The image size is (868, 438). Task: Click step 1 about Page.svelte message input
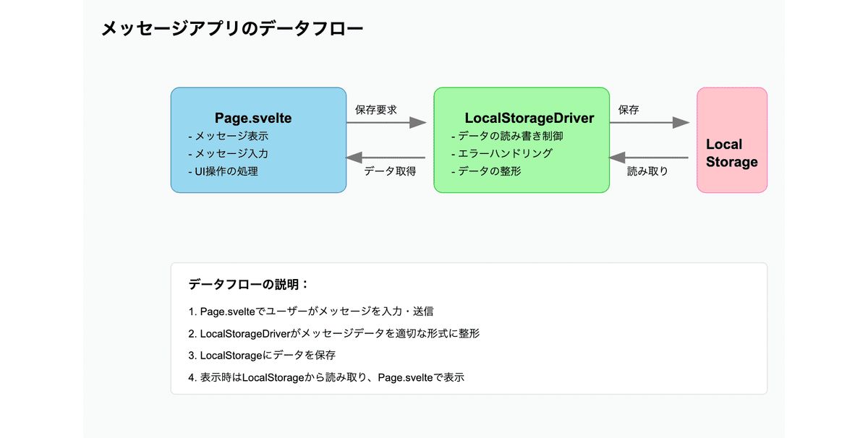pos(311,312)
